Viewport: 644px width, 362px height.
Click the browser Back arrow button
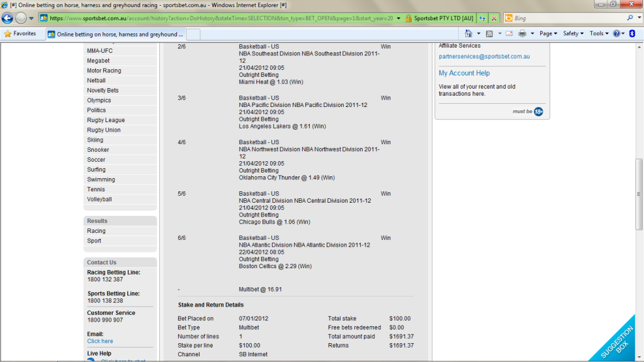tap(8, 18)
